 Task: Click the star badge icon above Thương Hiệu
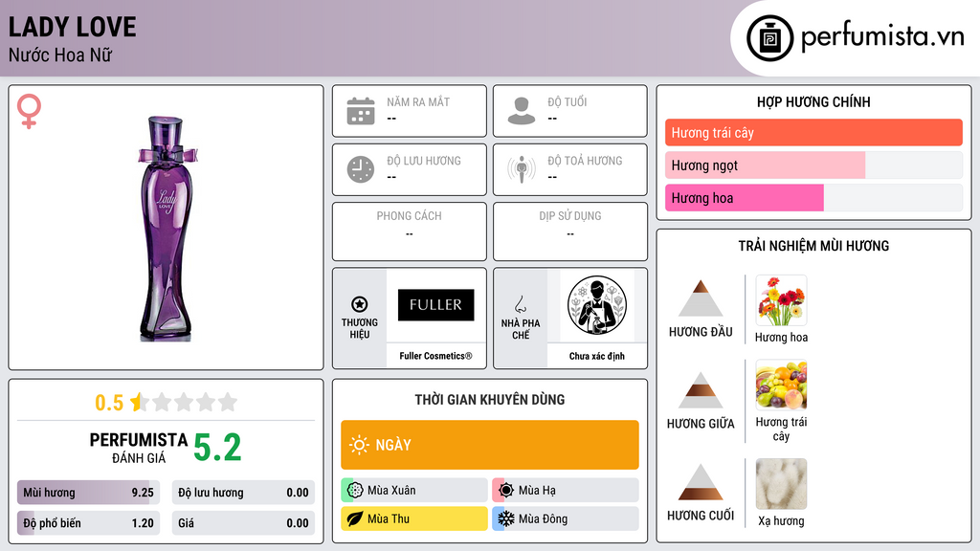tap(360, 304)
